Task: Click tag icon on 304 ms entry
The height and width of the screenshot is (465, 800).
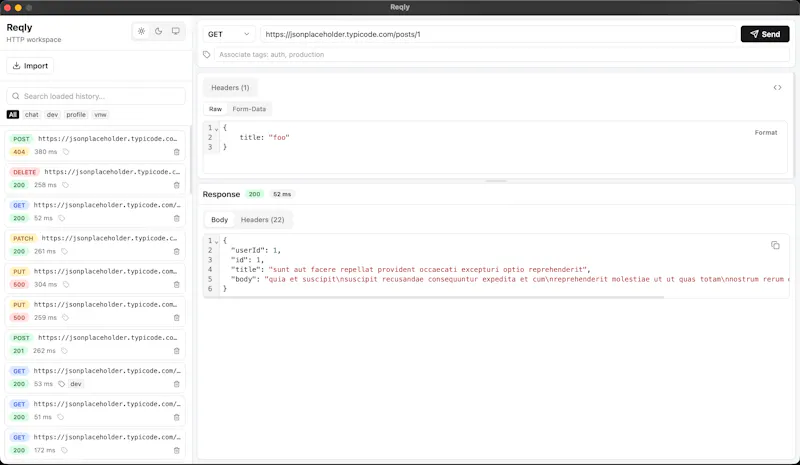Action: [x=66, y=285]
